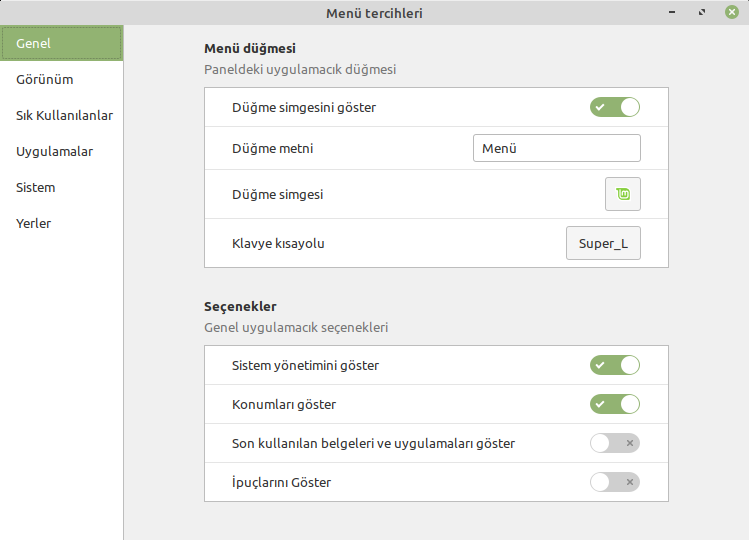
Task: Click the Super_L keyboard shortcut button
Action: [x=603, y=243]
